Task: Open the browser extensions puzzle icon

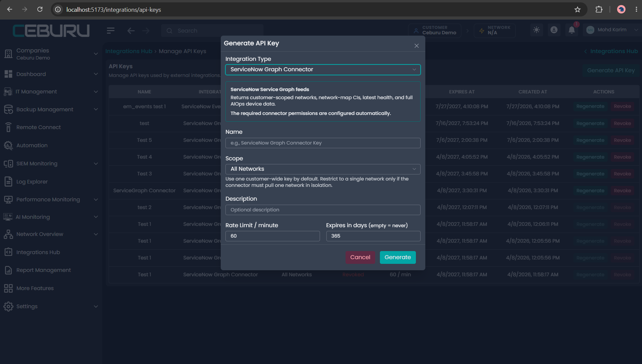Action: [x=599, y=9]
